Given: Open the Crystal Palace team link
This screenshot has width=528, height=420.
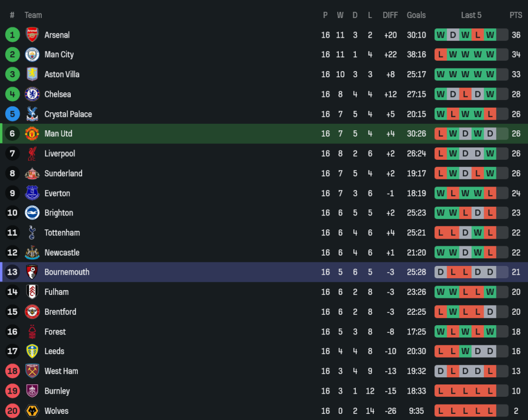Looking at the screenshot, I should pos(68,114).
